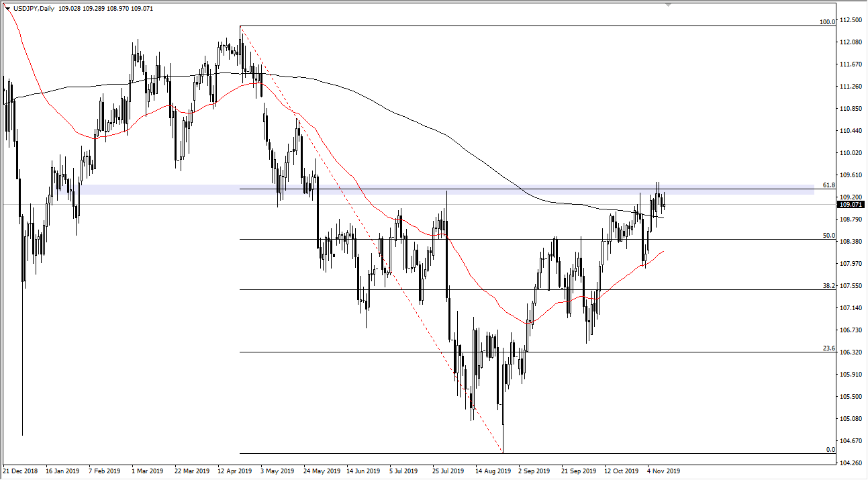Click the 4 Nov 2019 date label

[663, 471]
